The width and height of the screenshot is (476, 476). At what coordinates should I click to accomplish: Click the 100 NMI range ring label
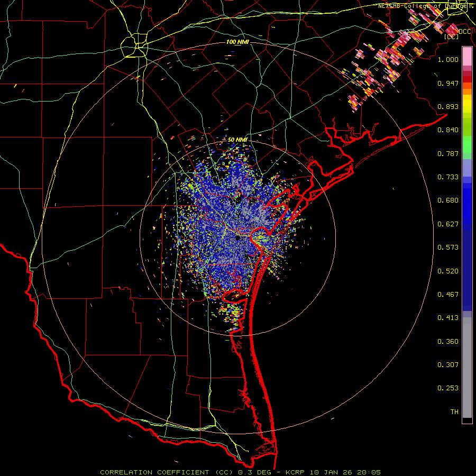[237, 42]
